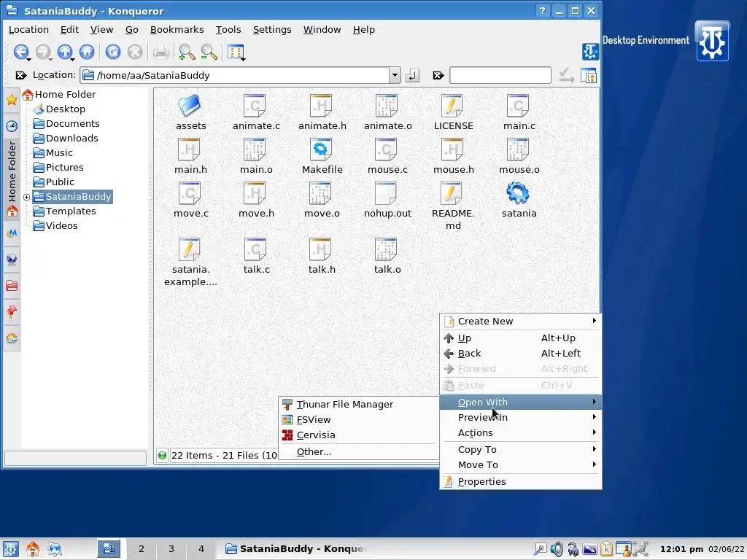
Task: Expand Actions context submenu
Action: [x=520, y=433]
